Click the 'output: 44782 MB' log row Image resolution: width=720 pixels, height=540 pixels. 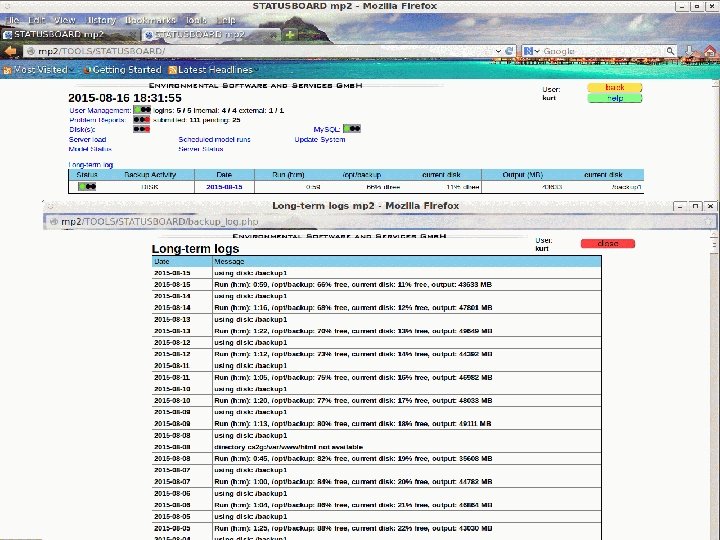(x=377, y=482)
